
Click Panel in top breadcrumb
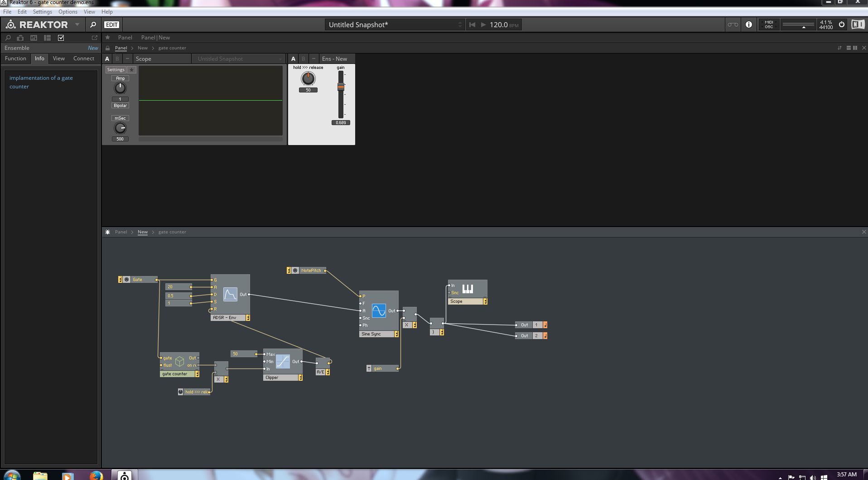(121, 48)
